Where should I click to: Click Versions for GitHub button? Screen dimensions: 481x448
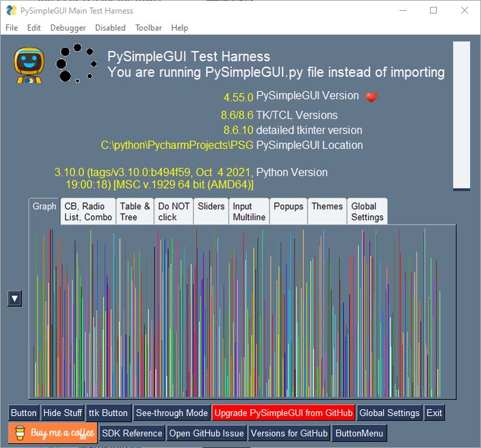(x=289, y=433)
